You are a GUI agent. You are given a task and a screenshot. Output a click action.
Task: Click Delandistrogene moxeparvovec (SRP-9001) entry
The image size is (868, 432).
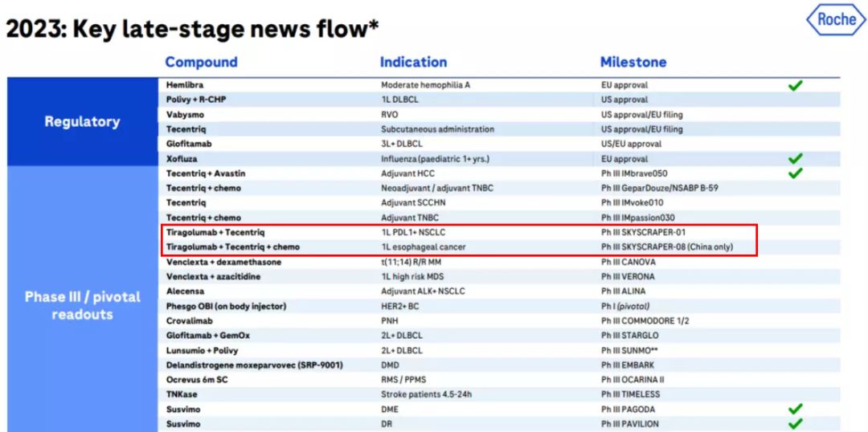(254, 365)
